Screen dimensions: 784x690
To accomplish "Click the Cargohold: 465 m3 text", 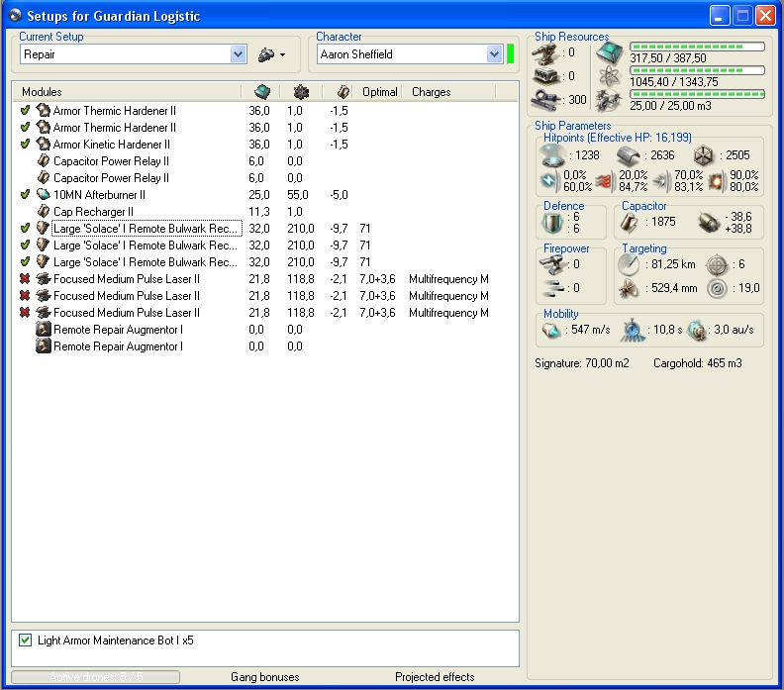I will click(698, 363).
